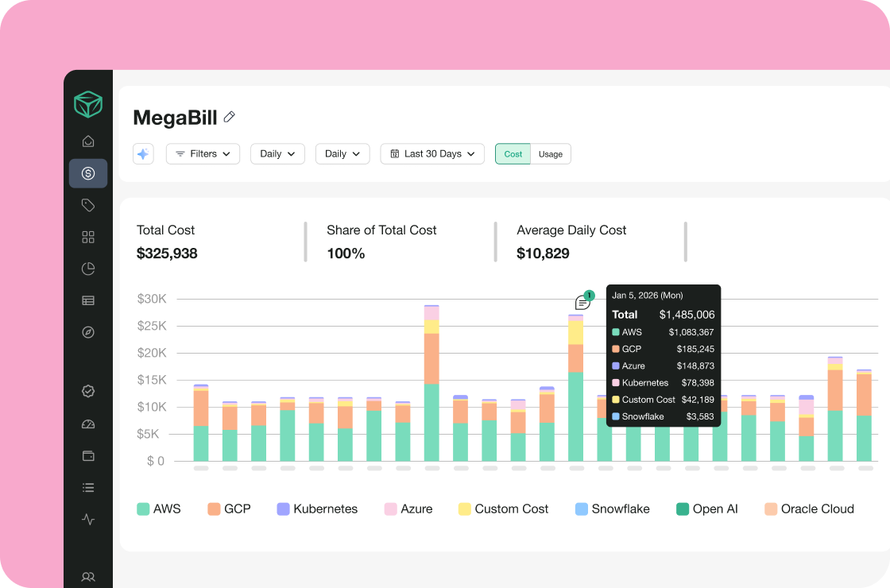The height and width of the screenshot is (588, 890).
Task: Click the pie chart icon in the sidebar
Action: click(88, 269)
